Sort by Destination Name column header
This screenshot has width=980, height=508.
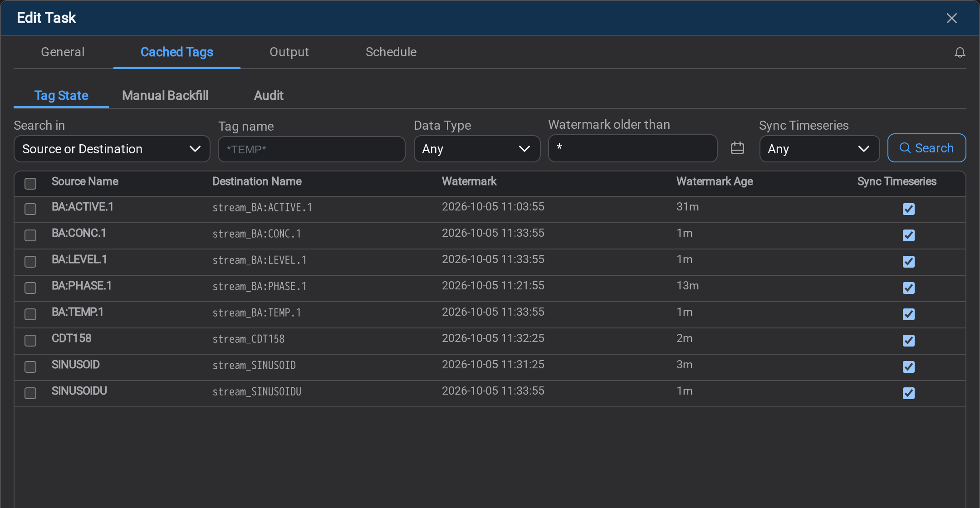(x=257, y=181)
